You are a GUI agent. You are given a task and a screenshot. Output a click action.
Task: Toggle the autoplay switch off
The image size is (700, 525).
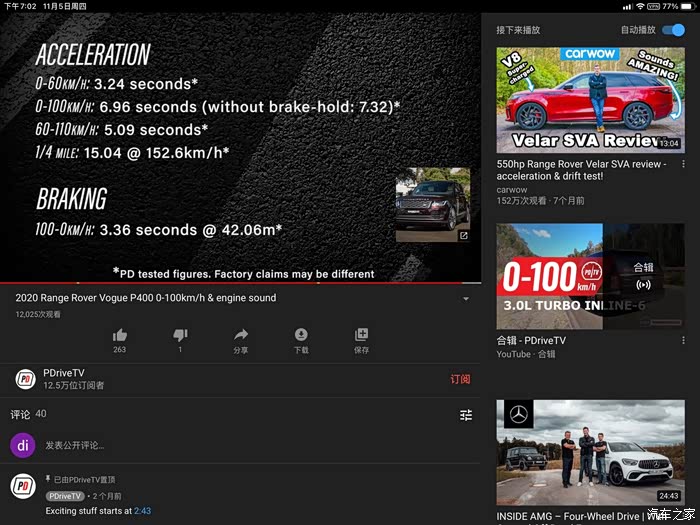673,30
